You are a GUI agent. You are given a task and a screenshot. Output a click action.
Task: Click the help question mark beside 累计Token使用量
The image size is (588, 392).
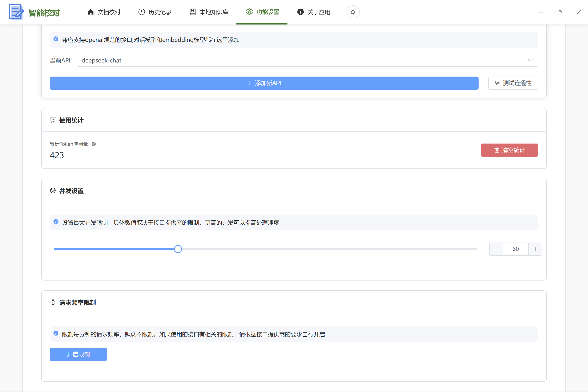pos(94,144)
